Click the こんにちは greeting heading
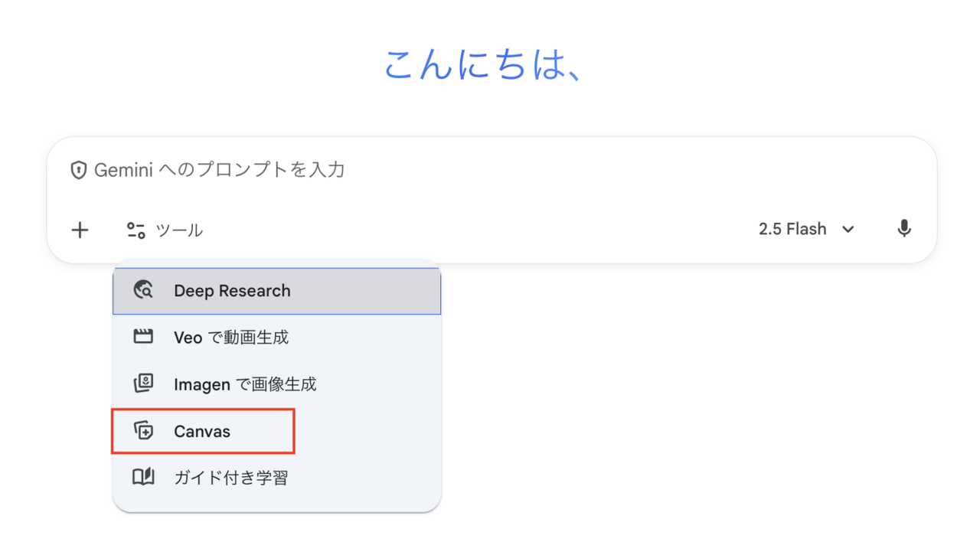 [485, 65]
